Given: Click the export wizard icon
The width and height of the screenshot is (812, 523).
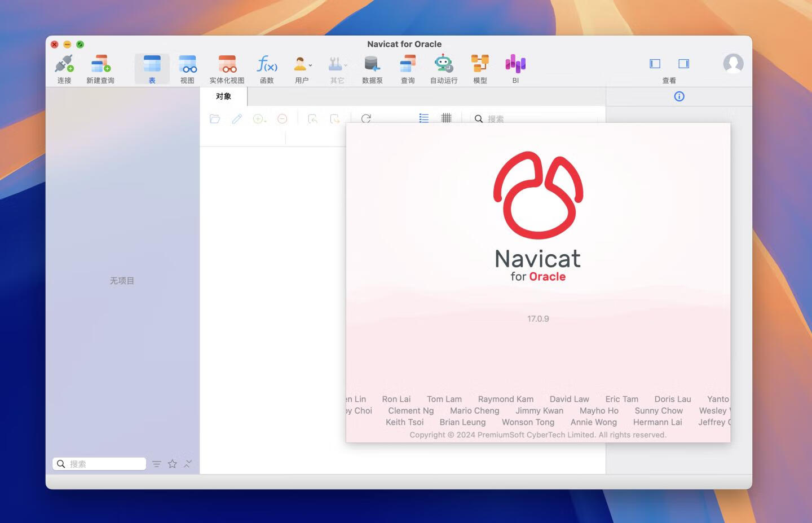Looking at the screenshot, I should [x=335, y=118].
